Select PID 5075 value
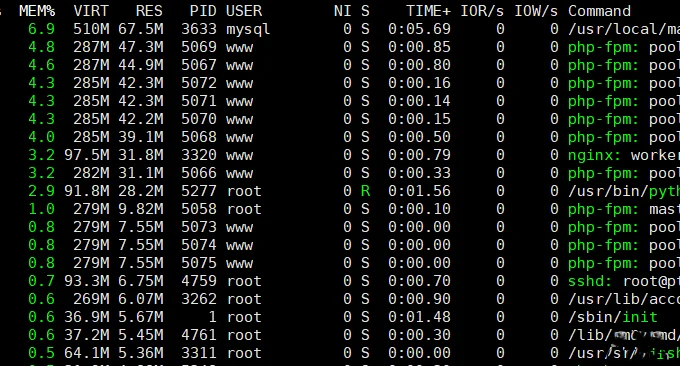Screen dimensions: 680x366 pos(199,263)
